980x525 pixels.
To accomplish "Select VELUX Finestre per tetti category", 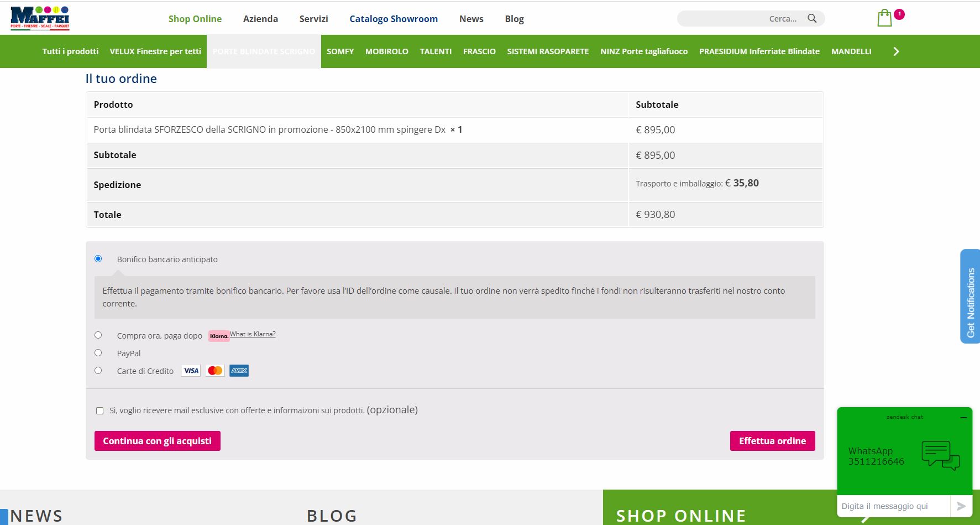I will coord(155,51).
